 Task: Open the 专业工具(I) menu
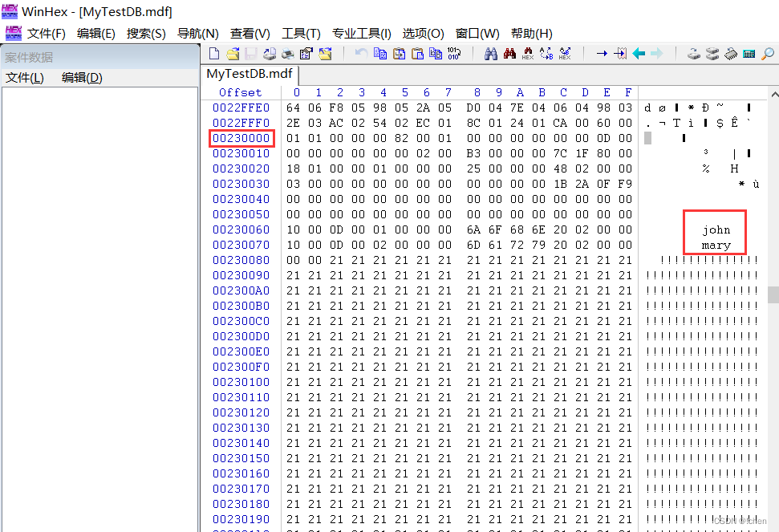tap(362, 33)
